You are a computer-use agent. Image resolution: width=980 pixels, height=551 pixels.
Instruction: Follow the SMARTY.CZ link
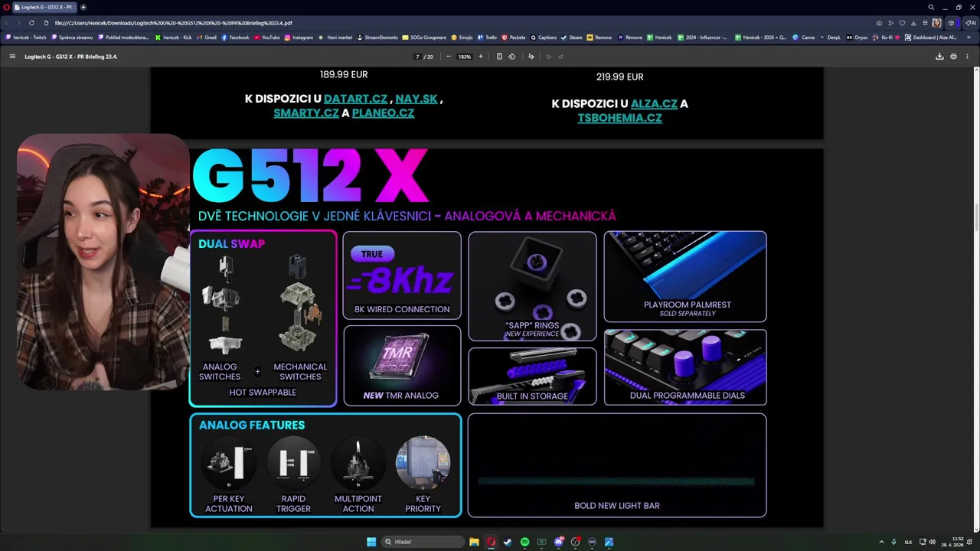305,112
